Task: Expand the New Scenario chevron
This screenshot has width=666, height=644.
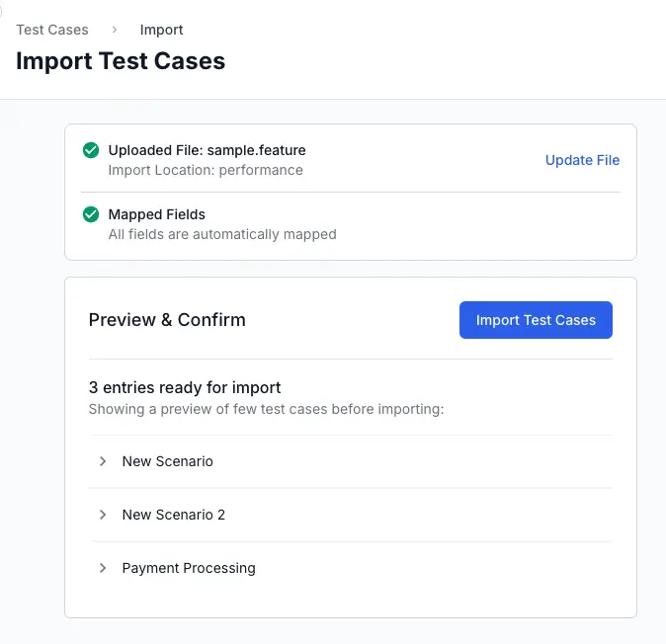Action: [x=102, y=461]
